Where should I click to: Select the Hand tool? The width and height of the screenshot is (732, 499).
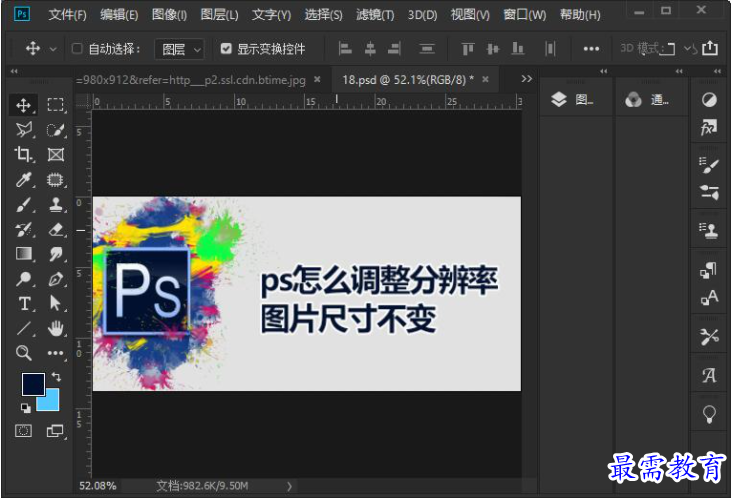[56, 328]
